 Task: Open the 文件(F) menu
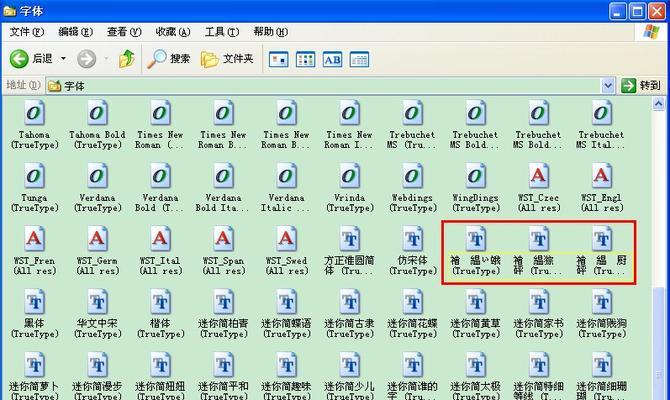(26, 32)
